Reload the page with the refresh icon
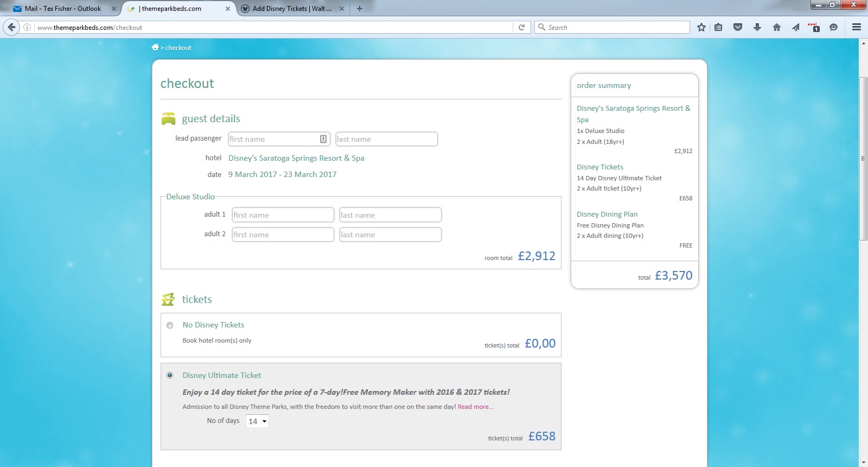This screenshot has height=467, width=868. [x=521, y=27]
